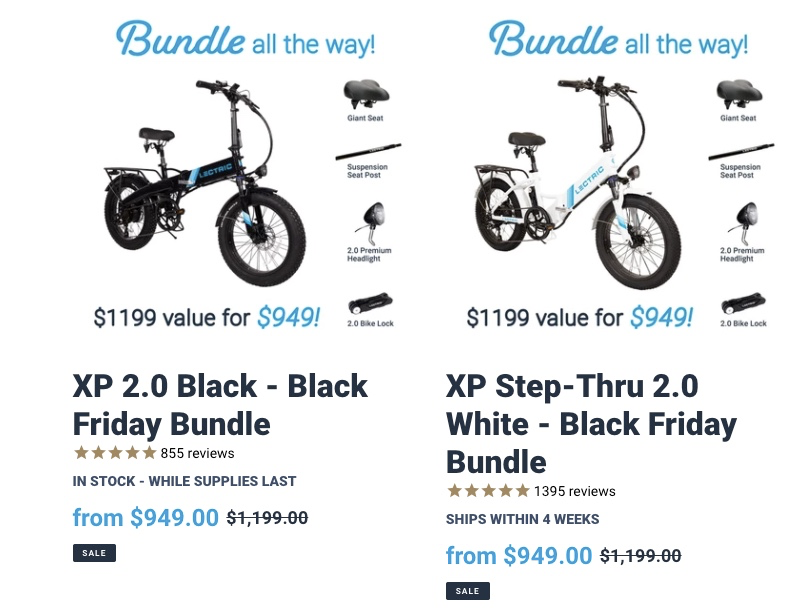View the 855 reviews link
Viewport: 810px width, 609px height.
197,453
